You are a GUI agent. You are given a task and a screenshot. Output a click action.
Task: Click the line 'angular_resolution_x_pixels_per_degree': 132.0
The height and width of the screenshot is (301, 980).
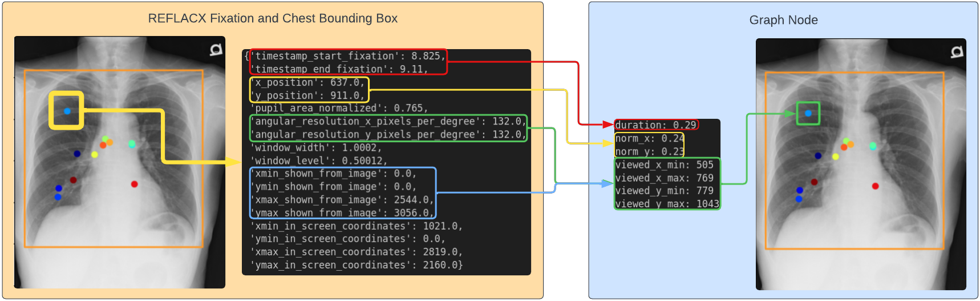[388, 121]
